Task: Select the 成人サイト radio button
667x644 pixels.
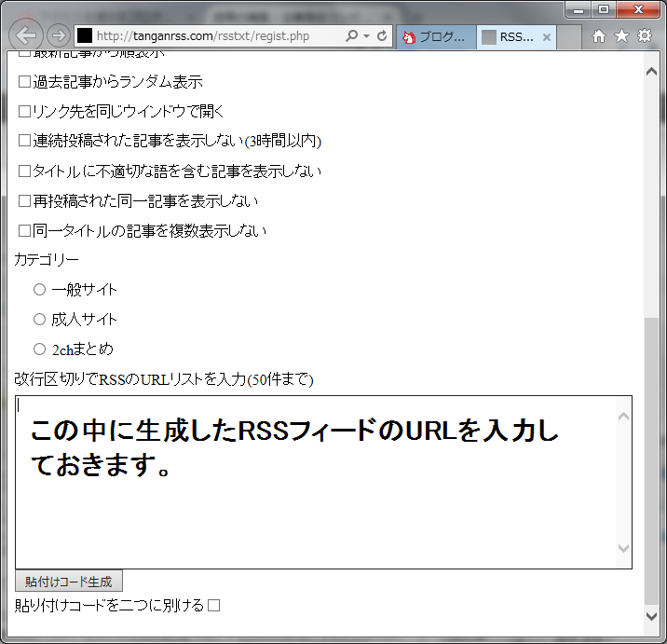Action: coord(39,320)
